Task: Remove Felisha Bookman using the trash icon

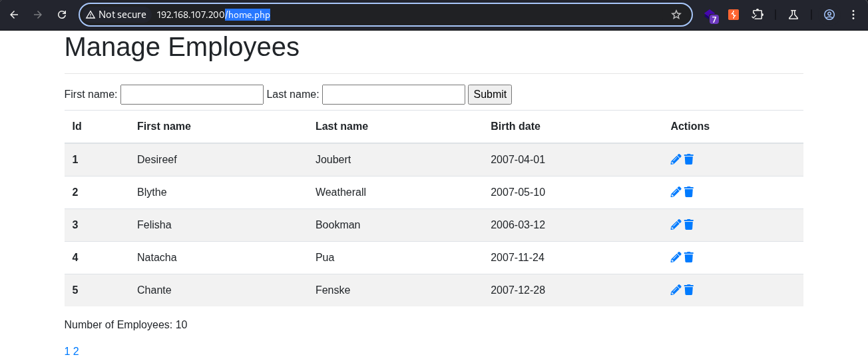Action: click(x=689, y=224)
